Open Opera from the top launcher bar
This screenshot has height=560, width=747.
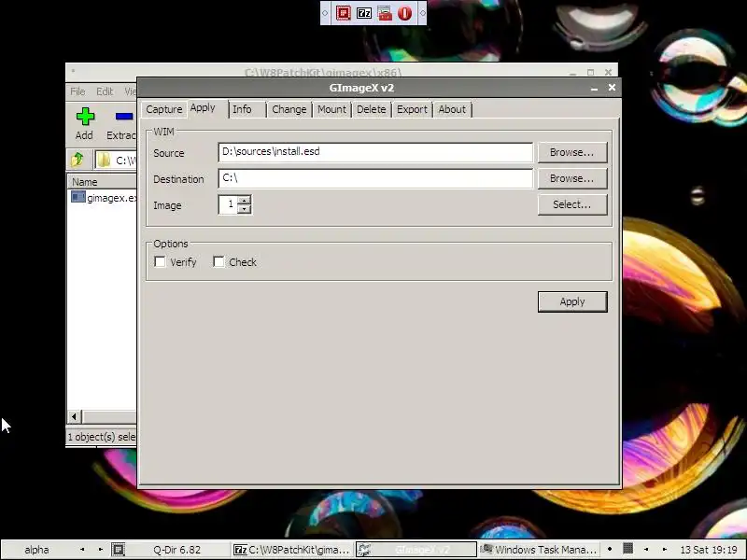coord(404,13)
